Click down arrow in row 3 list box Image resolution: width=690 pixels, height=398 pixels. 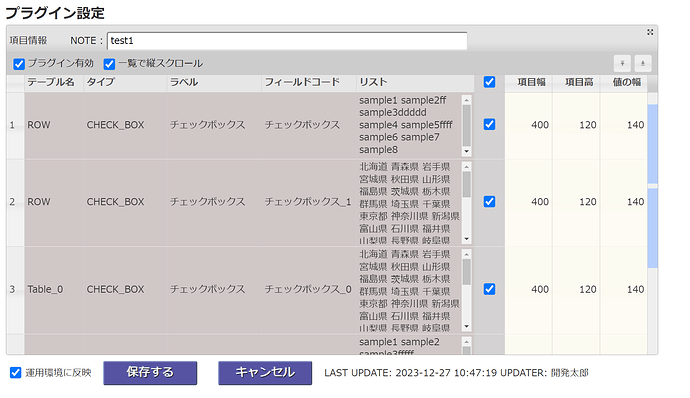coord(466,327)
